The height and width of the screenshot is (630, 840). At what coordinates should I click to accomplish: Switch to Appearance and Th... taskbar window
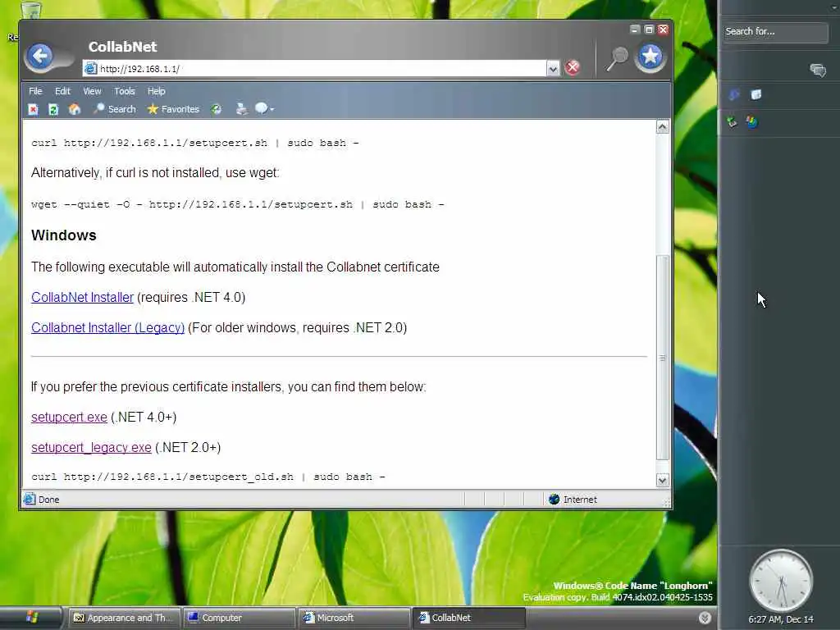[x=124, y=618]
